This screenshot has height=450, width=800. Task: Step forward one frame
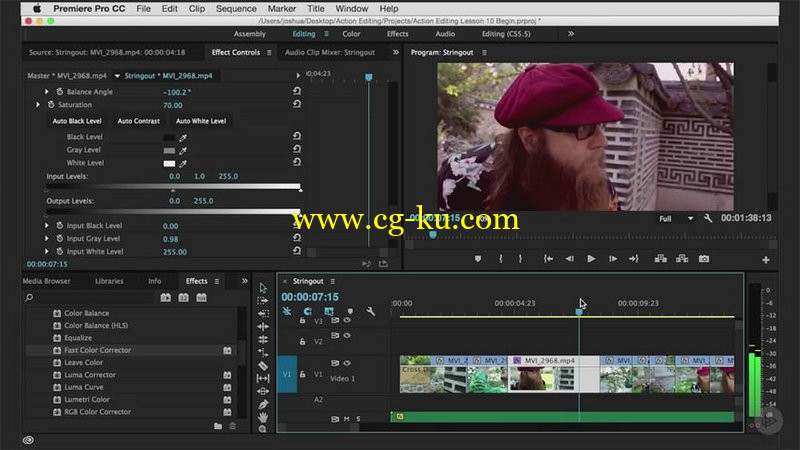613,259
